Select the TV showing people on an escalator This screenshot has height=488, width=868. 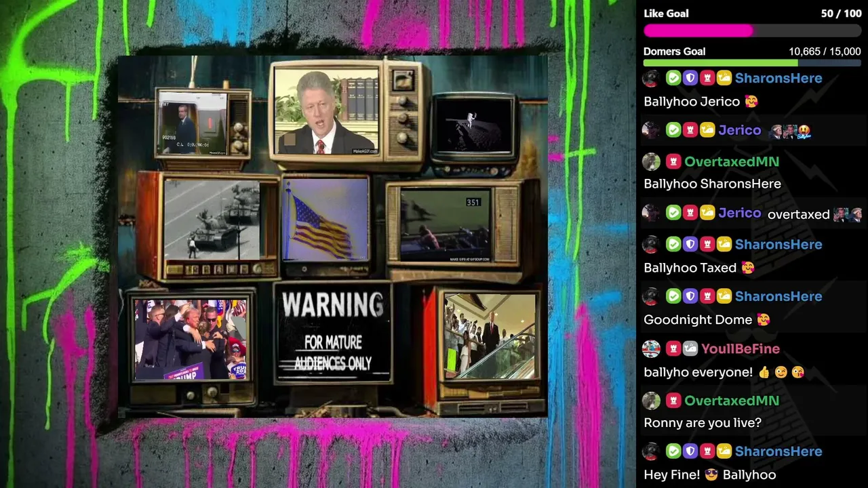pyautogui.click(x=490, y=336)
